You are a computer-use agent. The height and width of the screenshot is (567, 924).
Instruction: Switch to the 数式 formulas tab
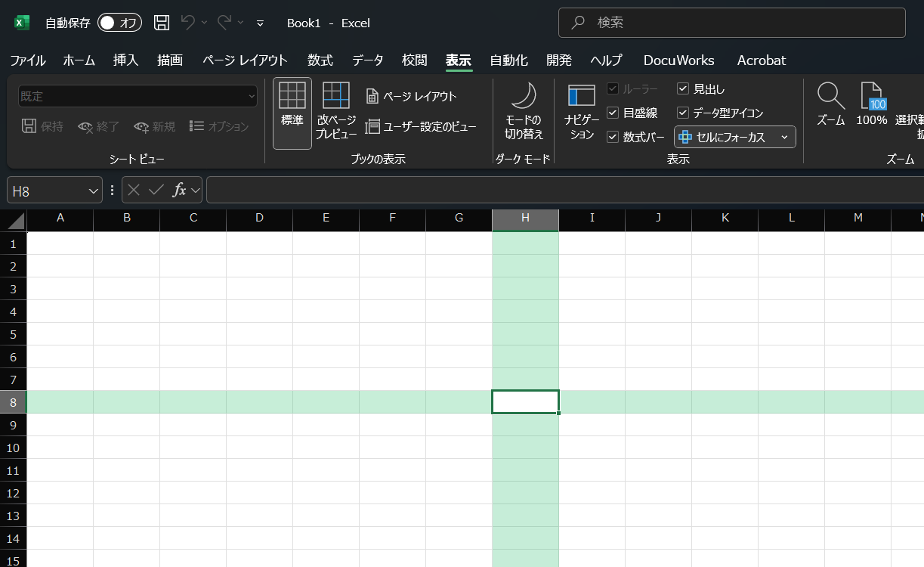(x=320, y=60)
